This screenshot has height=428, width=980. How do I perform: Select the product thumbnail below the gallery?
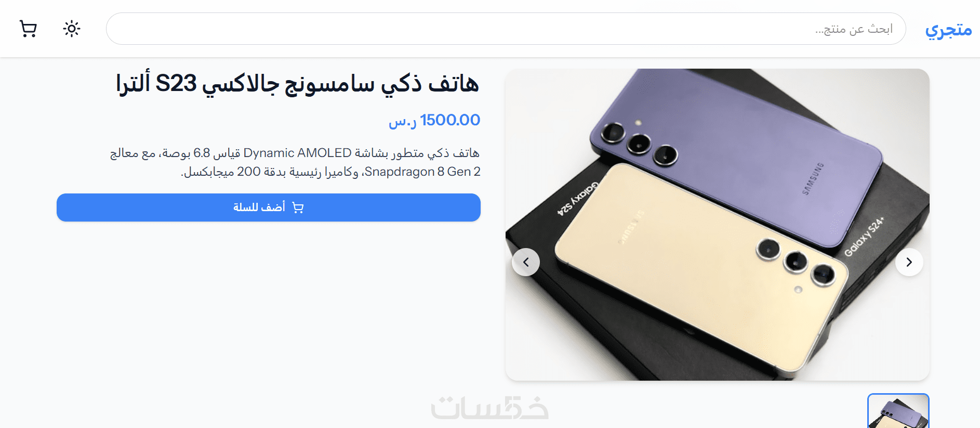click(898, 411)
